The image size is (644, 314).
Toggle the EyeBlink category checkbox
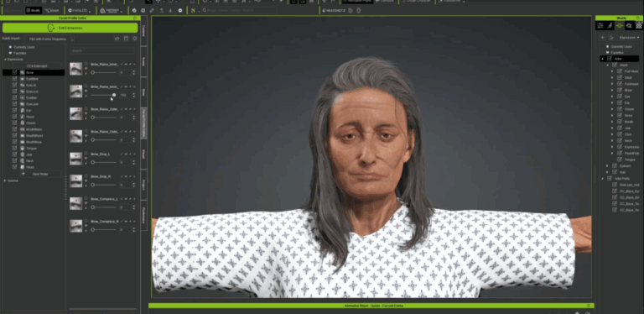(x=15, y=79)
